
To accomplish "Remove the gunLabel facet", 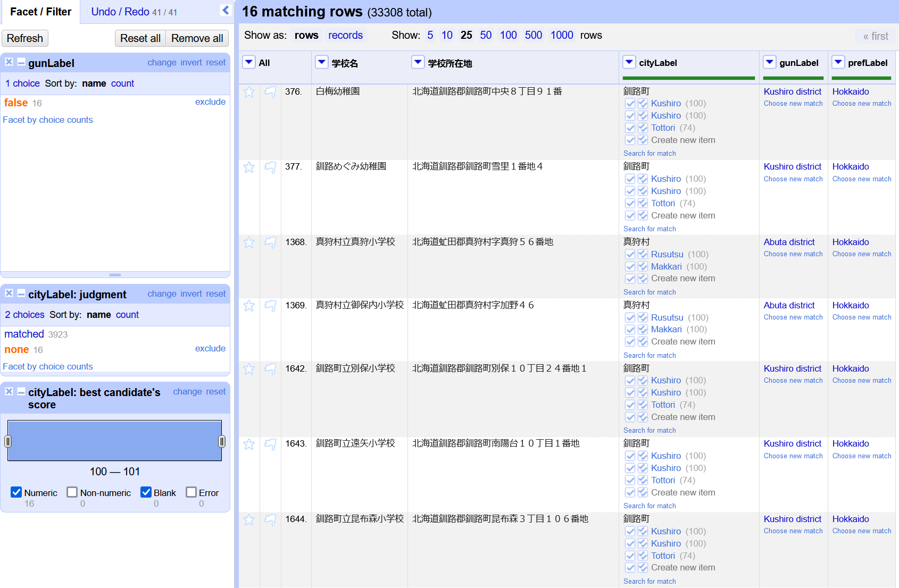I will click(x=9, y=62).
